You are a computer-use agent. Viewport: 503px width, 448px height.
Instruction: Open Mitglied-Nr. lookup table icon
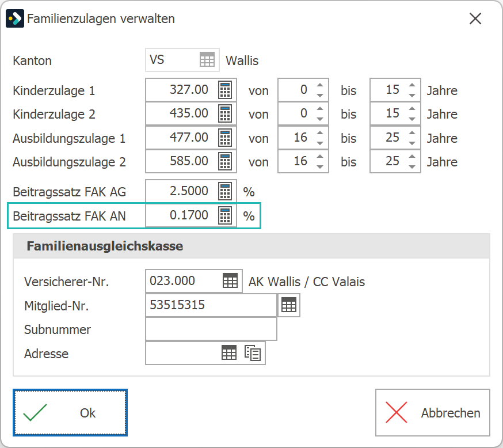(289, 305)
